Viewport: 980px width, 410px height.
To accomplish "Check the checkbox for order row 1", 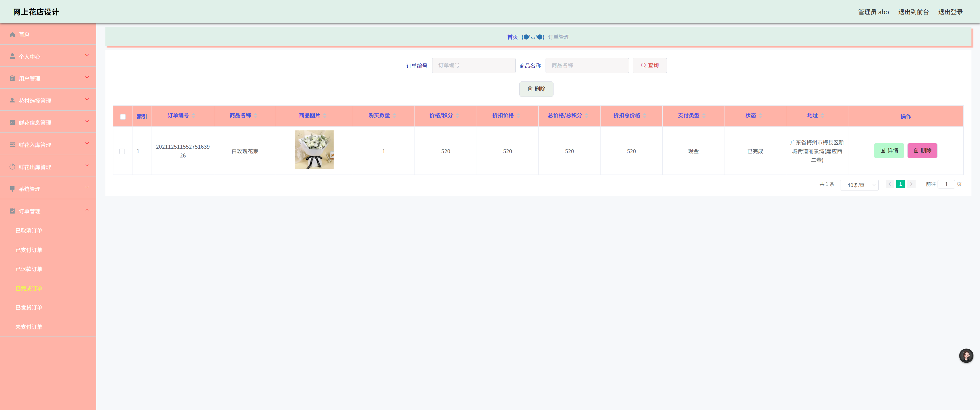I will point(122,151).
